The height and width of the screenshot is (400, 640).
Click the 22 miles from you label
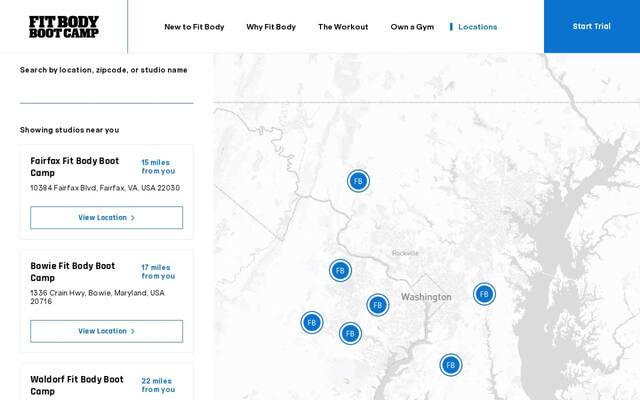coord(158,385)
